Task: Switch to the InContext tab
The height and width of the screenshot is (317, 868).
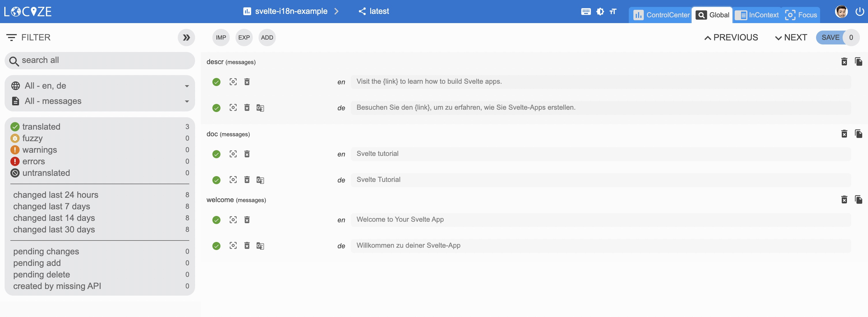Action: (757, 15)
